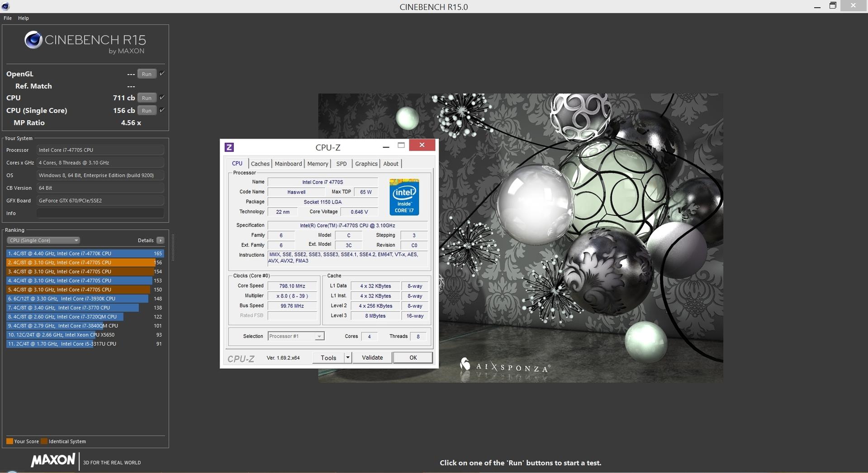The image size is (868, 473).
Task: Open the File menu in Cinebench
Action: point(8,18)
